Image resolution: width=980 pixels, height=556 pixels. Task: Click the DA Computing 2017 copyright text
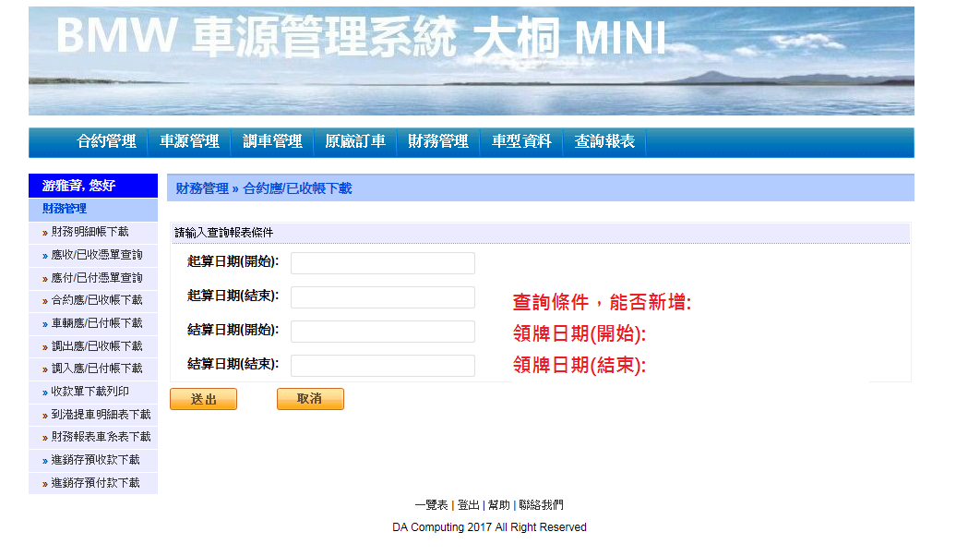click(489, 527)
